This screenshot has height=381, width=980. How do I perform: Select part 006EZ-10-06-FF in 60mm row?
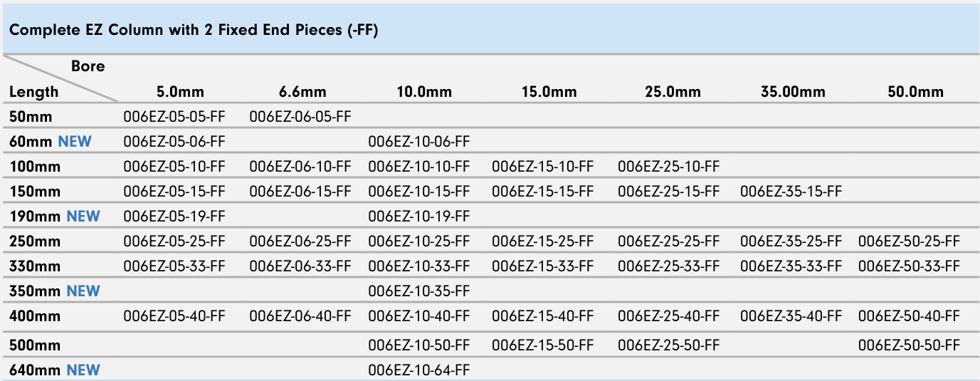(419, 142)
